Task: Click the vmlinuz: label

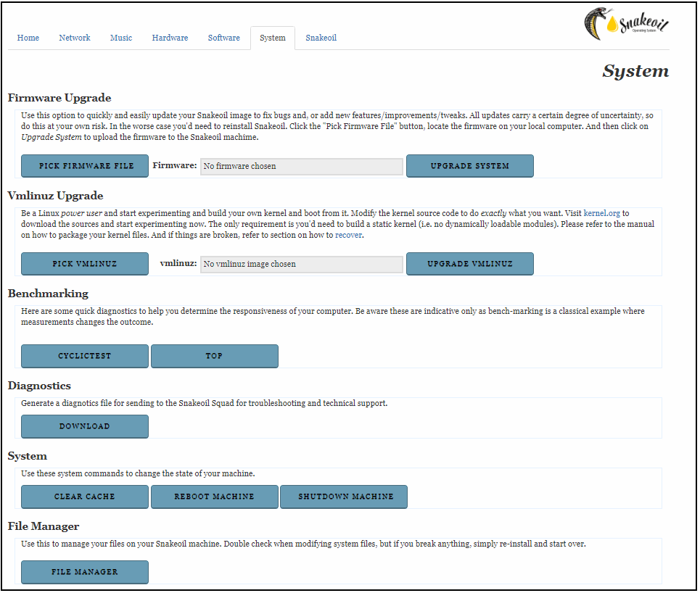Action: tap(178, 263)
